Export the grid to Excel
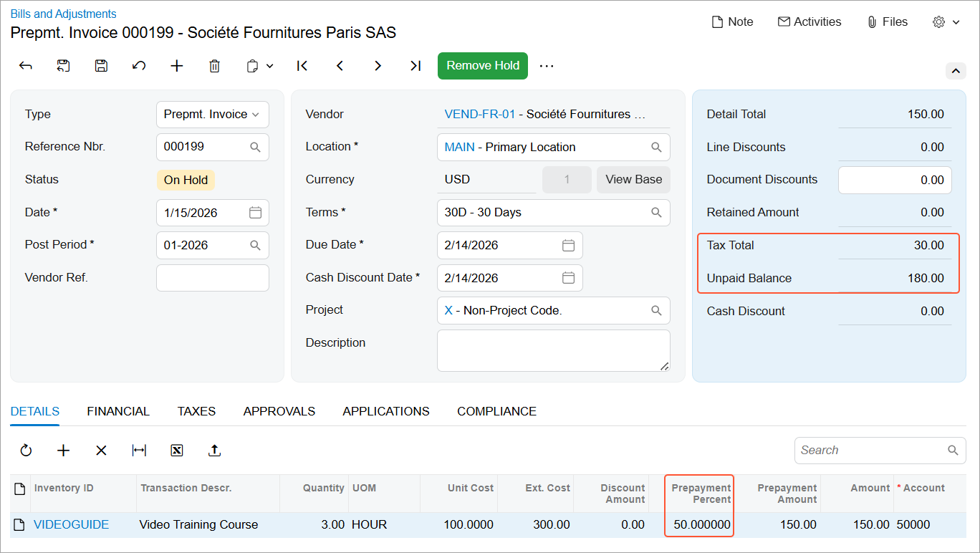This screenshot has width=980, height=553. pyautogui.click(x=177, y=451)
